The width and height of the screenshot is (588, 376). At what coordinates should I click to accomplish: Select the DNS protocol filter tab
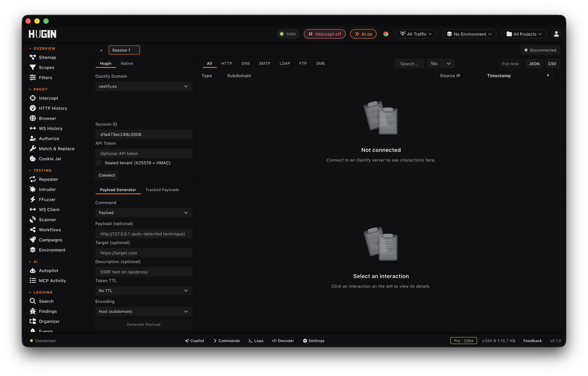coord(245,64)
